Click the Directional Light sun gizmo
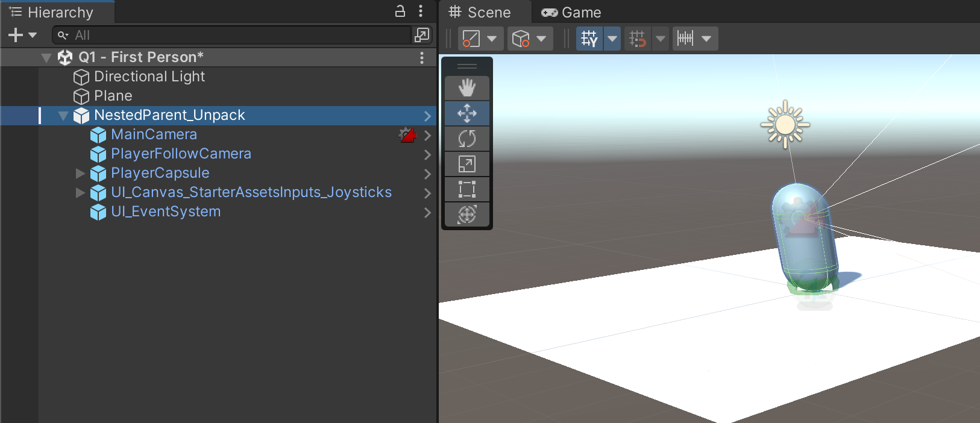 [785, 125]
